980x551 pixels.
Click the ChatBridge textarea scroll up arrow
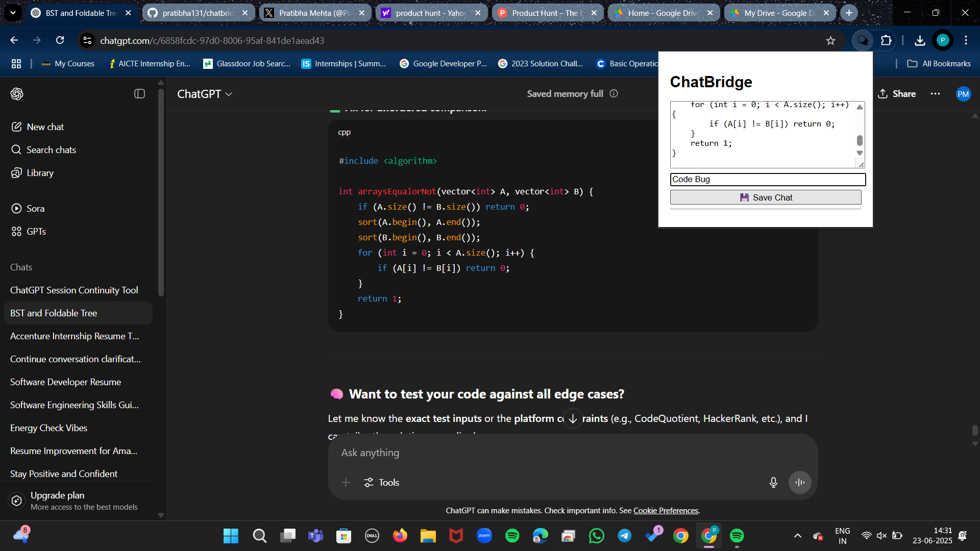tap(860, 107)
